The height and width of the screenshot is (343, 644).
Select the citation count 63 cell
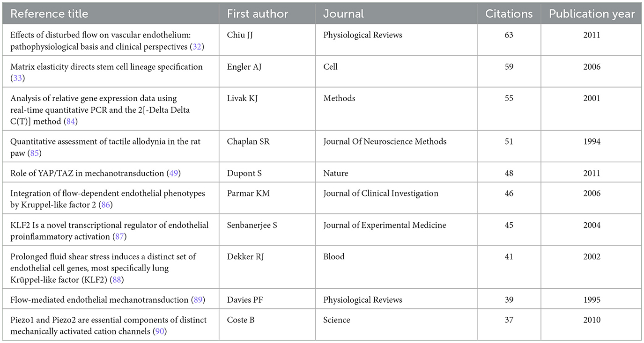(x=509, y=35)
